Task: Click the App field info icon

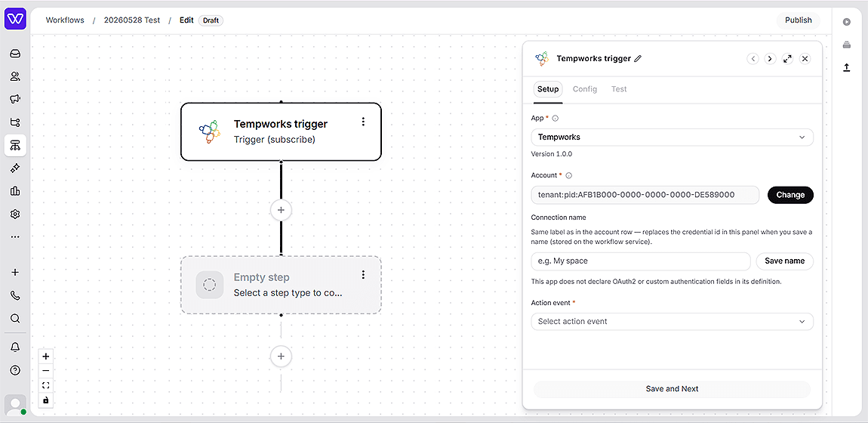Action: point(556,118)
